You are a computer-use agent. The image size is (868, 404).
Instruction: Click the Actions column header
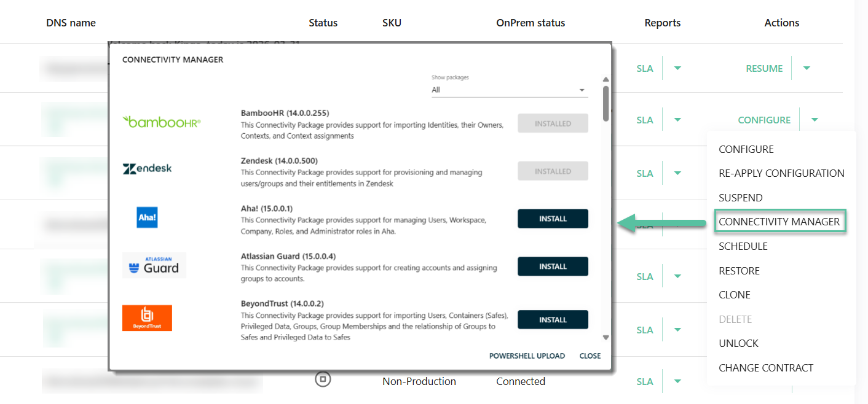(x=782, y=23)
